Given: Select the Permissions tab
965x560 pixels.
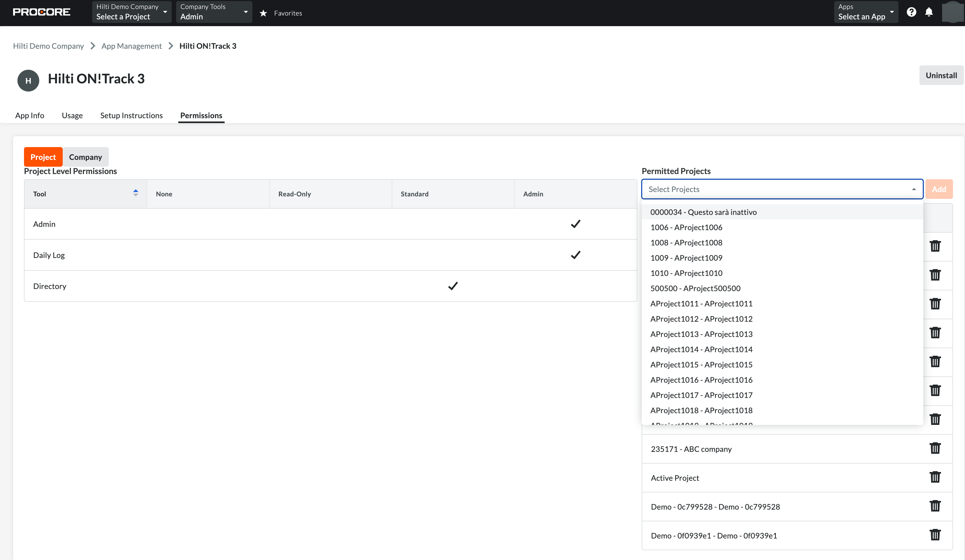Looking at the screenshot, I should click(x=201, y=115).
